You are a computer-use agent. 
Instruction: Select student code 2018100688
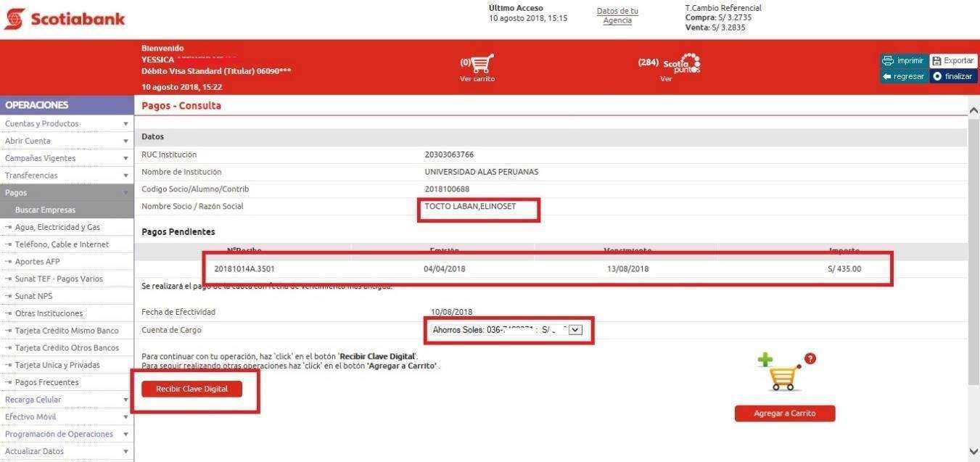click(447, 189)
